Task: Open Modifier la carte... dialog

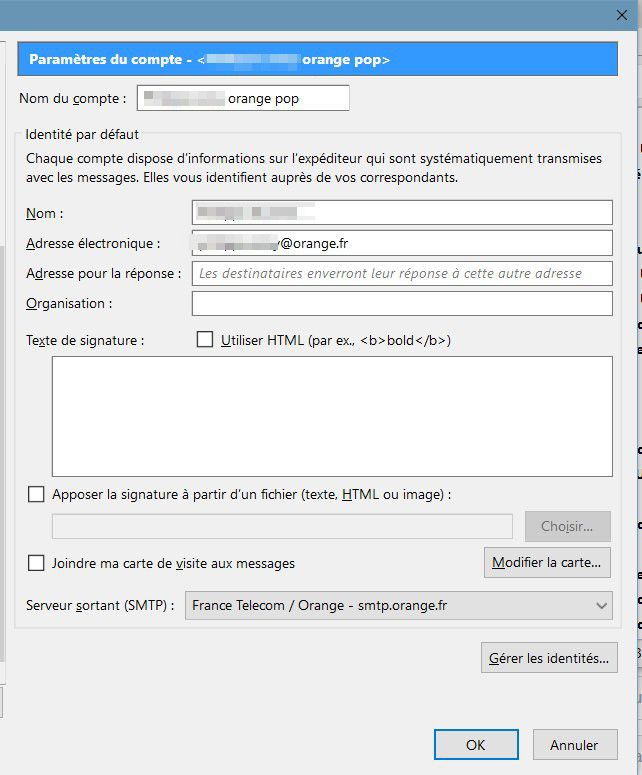Action: tap(547, 562)
